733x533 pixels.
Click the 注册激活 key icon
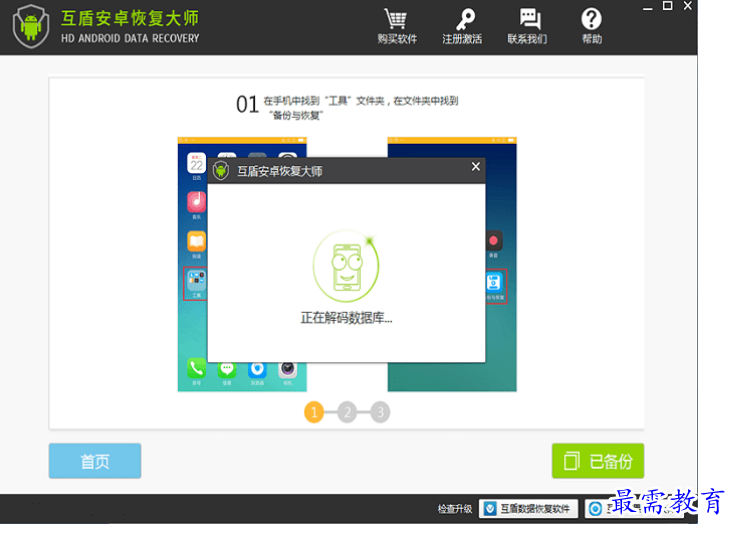pos(462,26)
